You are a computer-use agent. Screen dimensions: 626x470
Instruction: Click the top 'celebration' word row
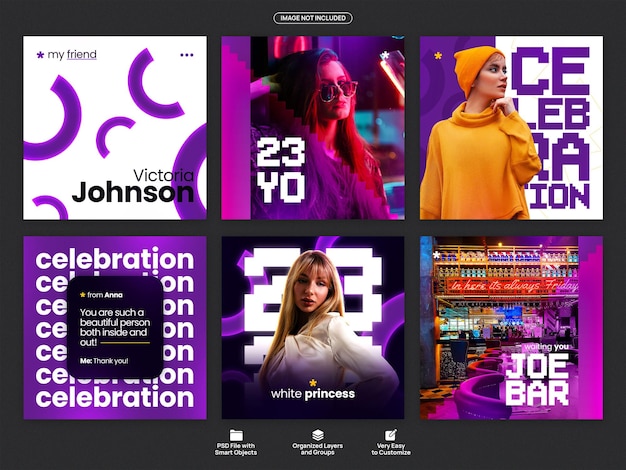[x=115, y=259]
